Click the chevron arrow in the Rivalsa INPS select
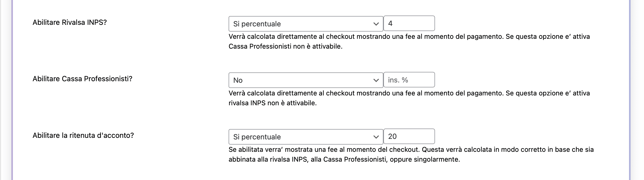This screenshot has height=180, width=644. click(376, 24)
